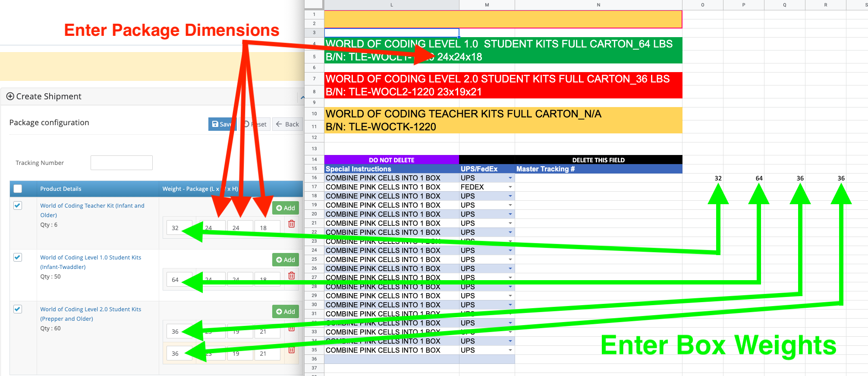868x376 pixels.
Task: Select column L header in the spreadsheet
Action: (392, 5)
